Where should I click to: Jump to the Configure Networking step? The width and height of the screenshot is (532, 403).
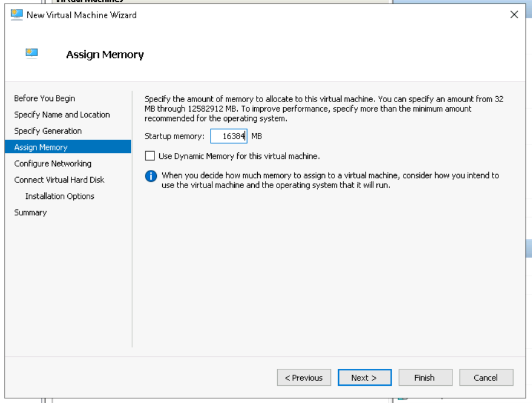[52, 163]
